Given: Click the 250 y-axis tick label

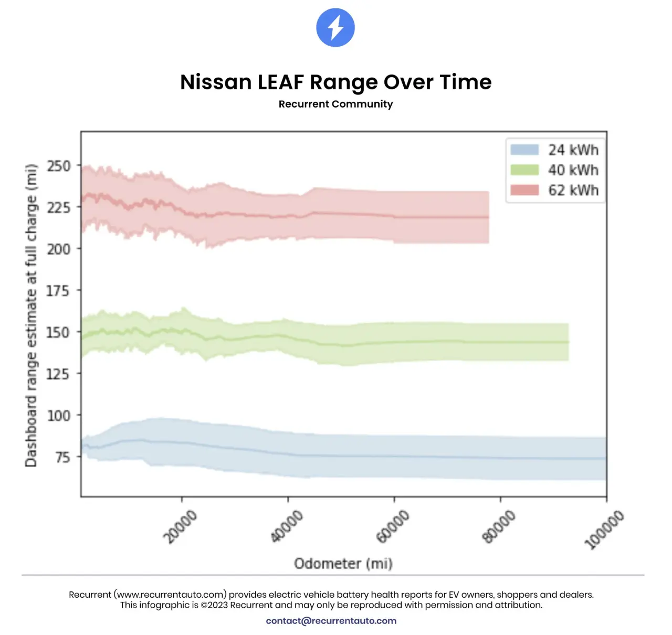Looking at the screenshot, I should [x=58, y=166].
